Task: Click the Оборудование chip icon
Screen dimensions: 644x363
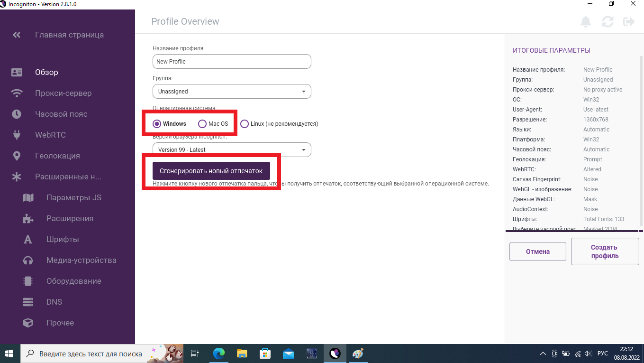Action: click(x=28, y=281)
